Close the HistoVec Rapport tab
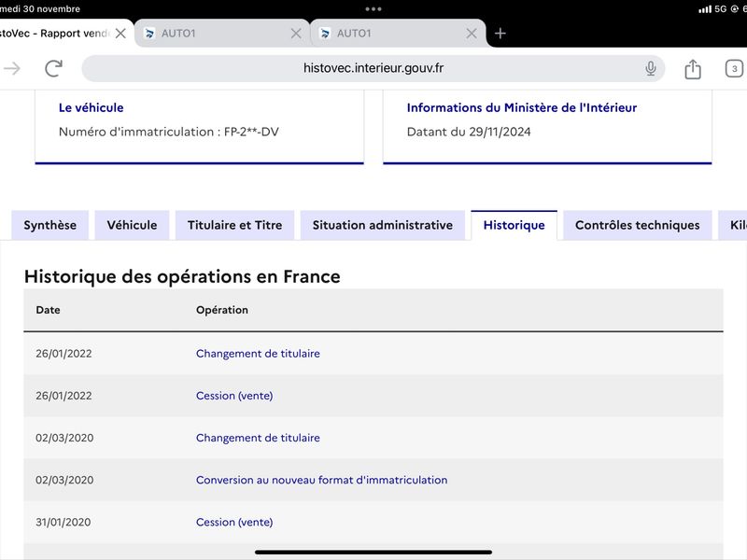 (121, 34)
